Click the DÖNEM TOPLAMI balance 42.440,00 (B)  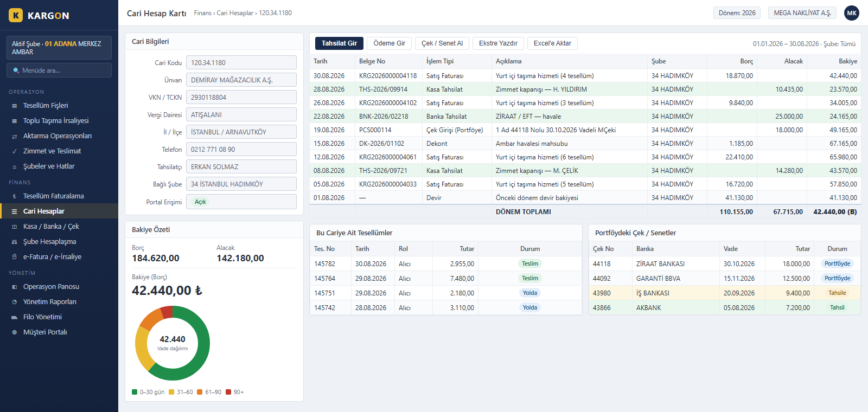(x=835, y=212)
